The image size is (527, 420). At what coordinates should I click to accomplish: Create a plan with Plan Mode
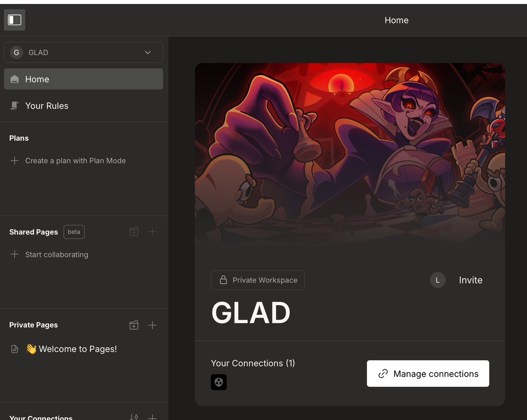75,161
